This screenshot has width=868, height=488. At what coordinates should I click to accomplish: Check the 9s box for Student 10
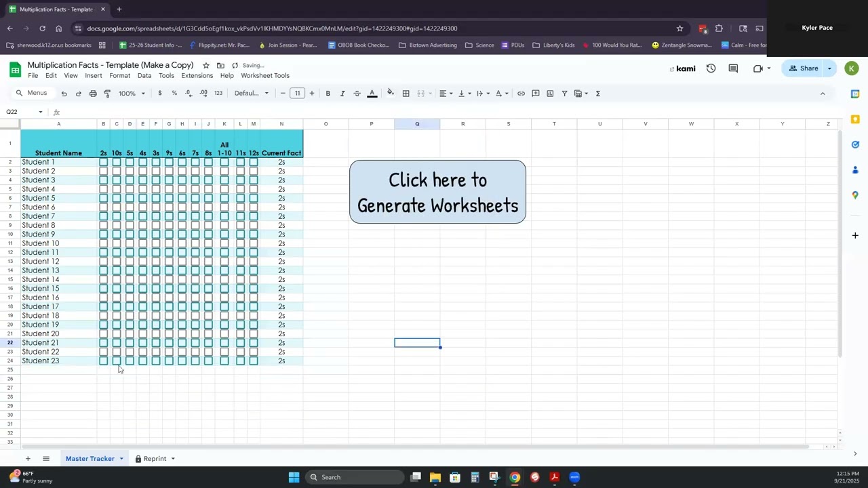coord(169,243)
